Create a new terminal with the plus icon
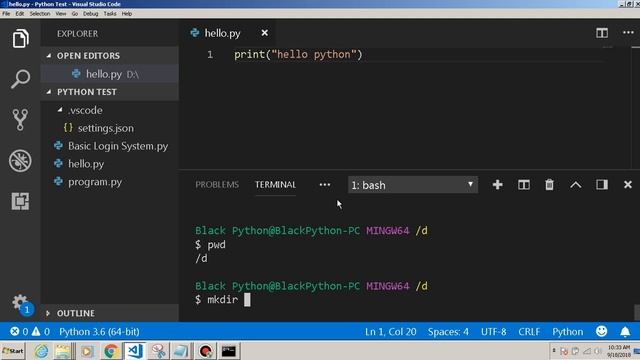This screenshot has width=640, height=360. click(497, 185)
